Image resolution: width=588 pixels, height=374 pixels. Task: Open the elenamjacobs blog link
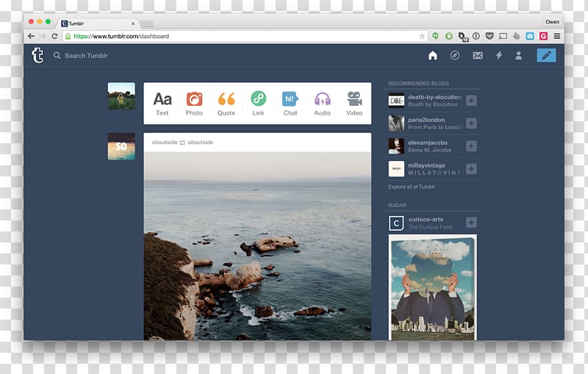pos(428,143)
